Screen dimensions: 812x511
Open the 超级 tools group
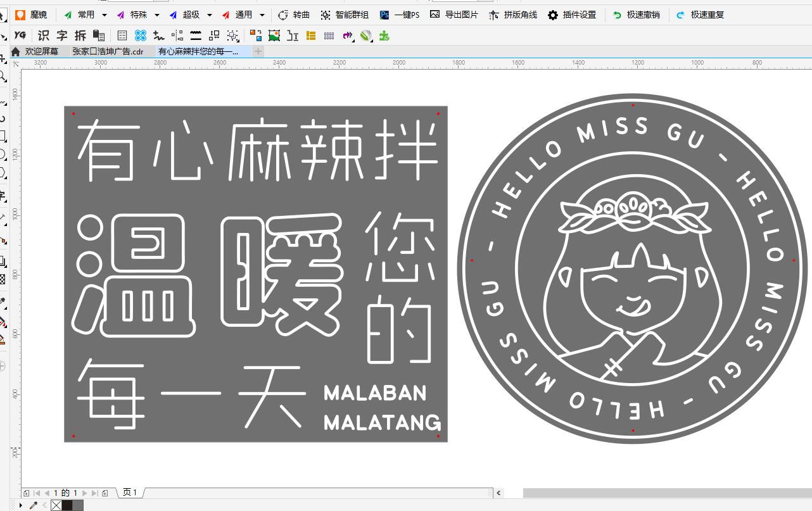tap(184, 15)
